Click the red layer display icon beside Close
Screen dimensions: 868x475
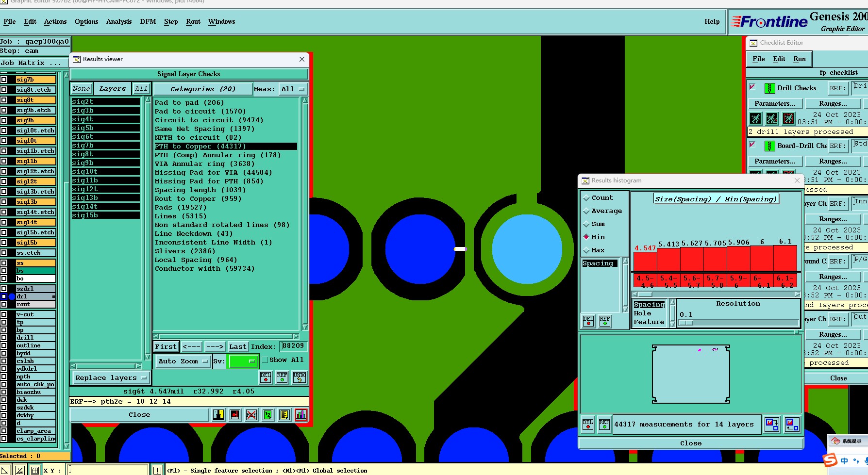(235, 415)
